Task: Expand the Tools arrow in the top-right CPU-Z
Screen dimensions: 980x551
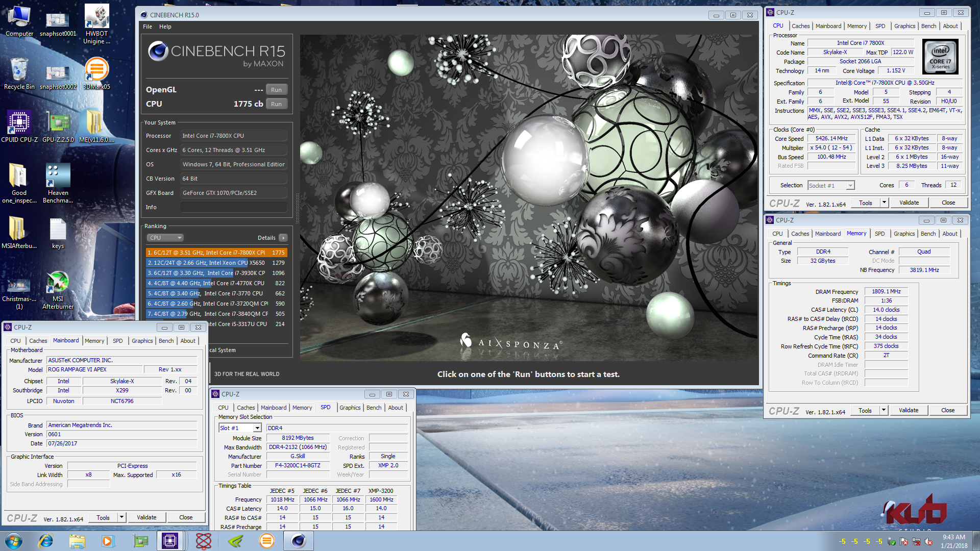Action: click(885, 203)
